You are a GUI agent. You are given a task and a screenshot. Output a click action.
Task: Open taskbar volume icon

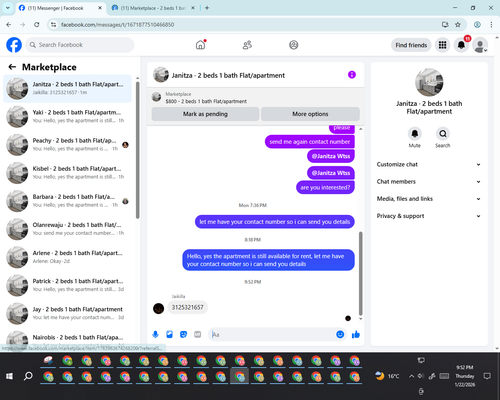[421, 376]
